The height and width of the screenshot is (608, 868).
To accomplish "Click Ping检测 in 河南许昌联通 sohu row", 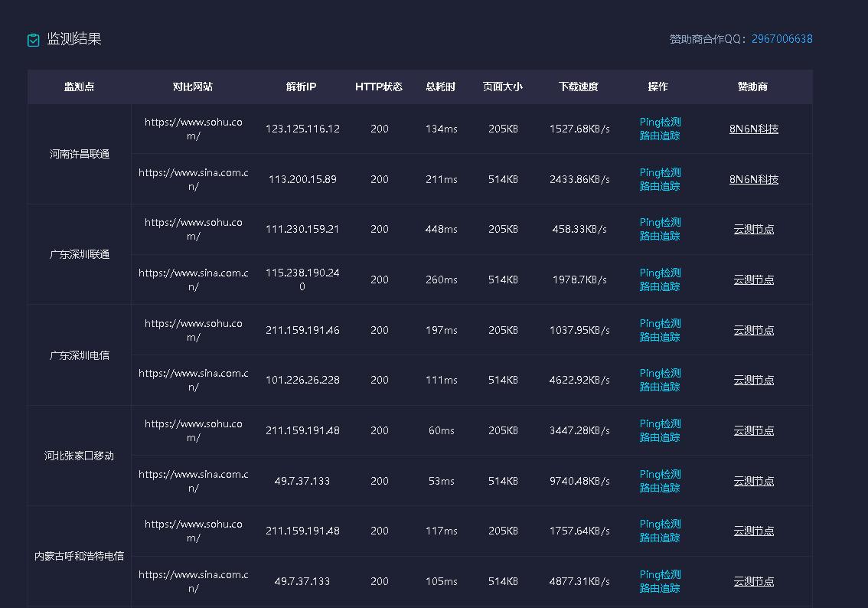I will (x=660, y=122).
